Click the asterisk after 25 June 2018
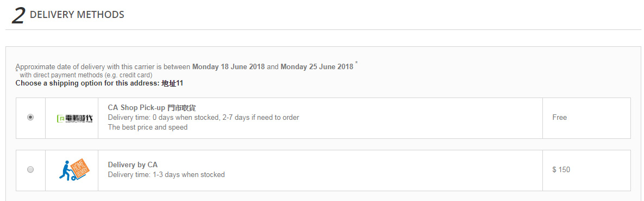Viewport: 644px width, 201px height. tap(357, 63)
